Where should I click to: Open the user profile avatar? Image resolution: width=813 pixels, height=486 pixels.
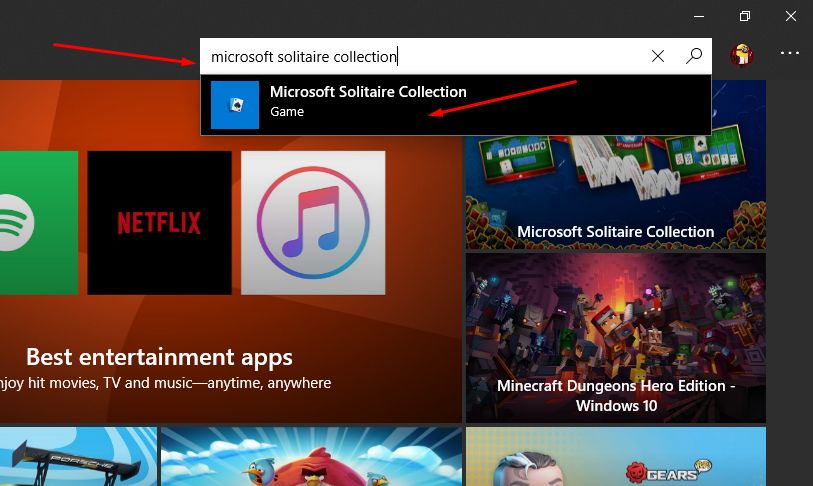(742, 54)
